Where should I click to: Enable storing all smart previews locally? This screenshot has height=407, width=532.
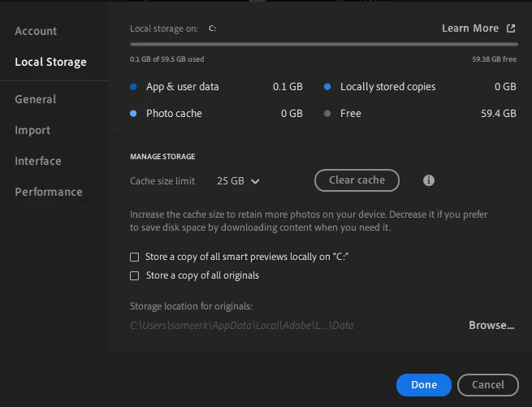(135, 257)
